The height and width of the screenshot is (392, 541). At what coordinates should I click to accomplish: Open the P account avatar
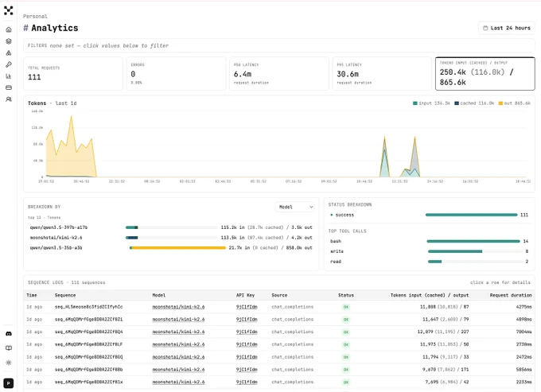(9, 383)
